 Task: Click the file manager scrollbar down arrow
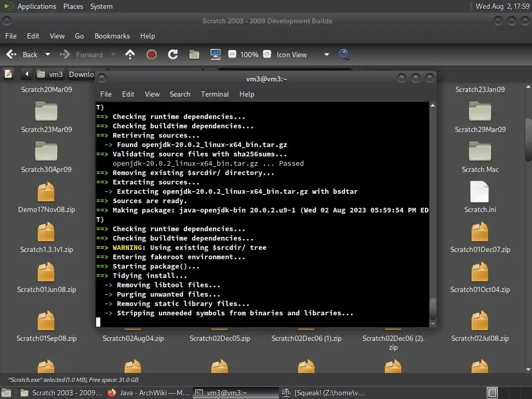tap(528, 369)
